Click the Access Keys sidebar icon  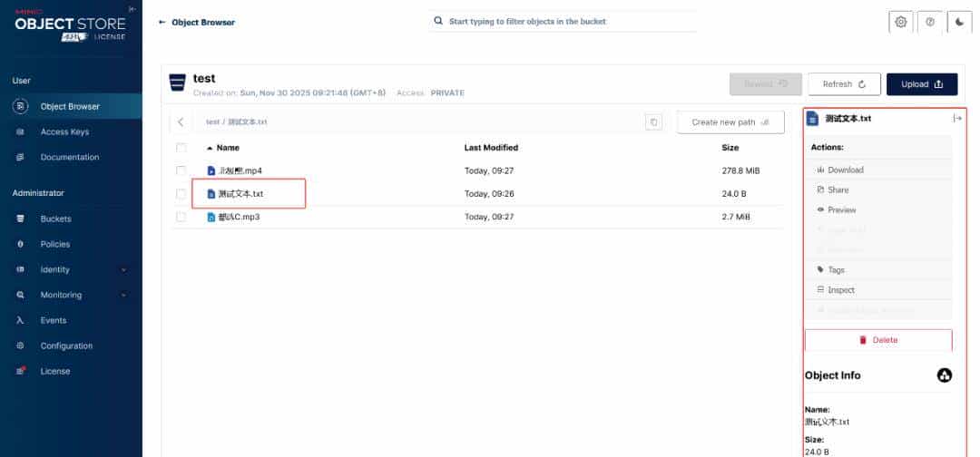point(21,131)
